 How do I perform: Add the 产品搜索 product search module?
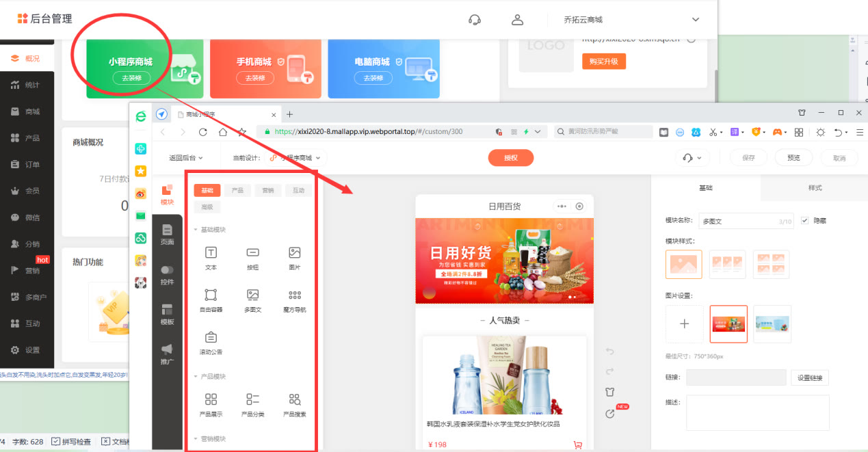pyautogui.click(x=294, y=403)
